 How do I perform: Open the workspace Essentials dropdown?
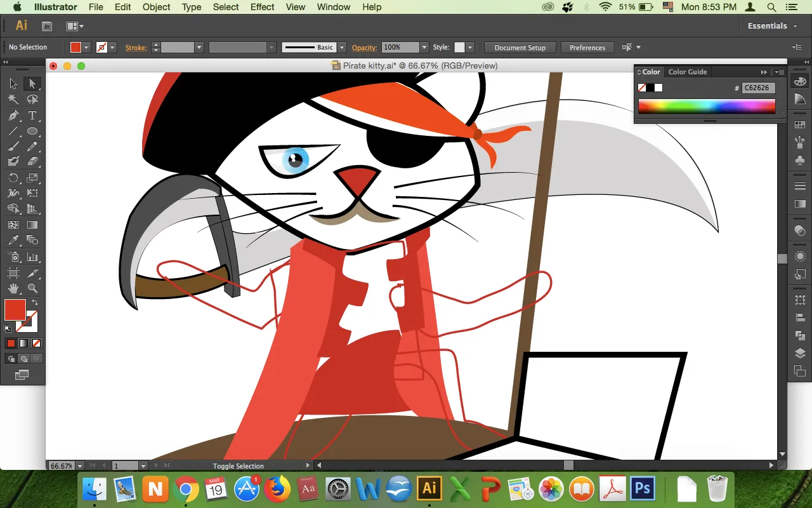tap(771, 26)
